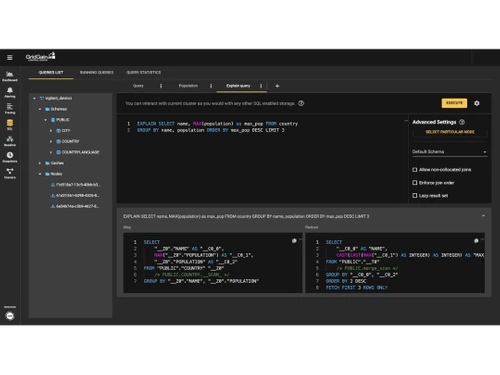Switch to Queries List tab

51,72
